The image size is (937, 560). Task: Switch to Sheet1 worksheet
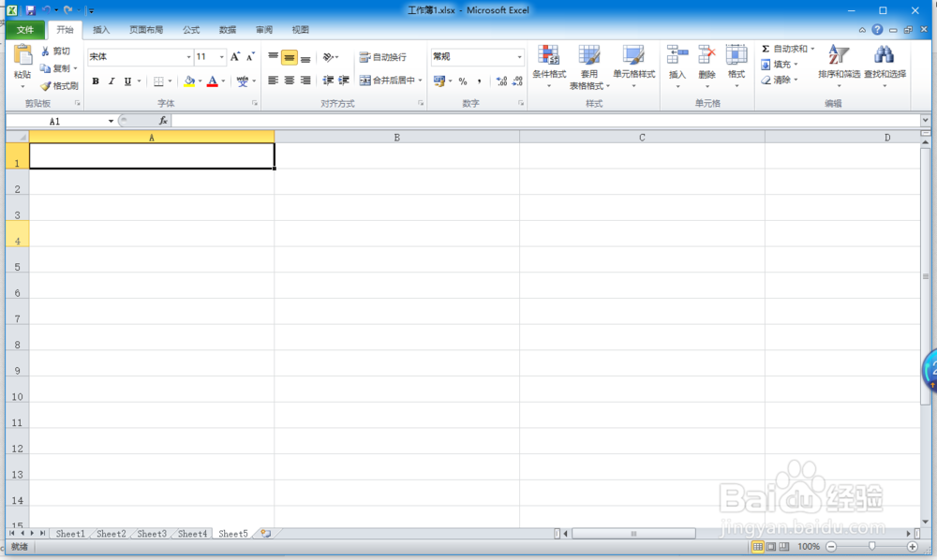pos(70,534)
